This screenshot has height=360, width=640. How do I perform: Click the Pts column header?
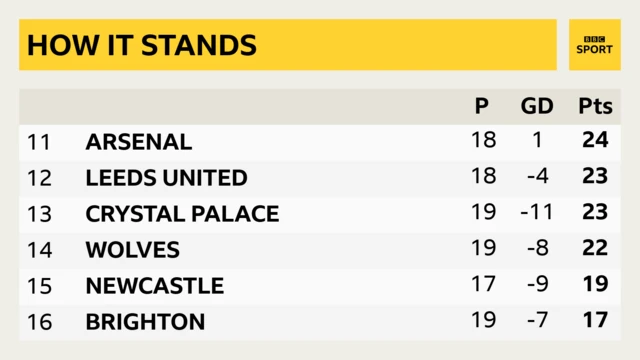tap(596, 106)
